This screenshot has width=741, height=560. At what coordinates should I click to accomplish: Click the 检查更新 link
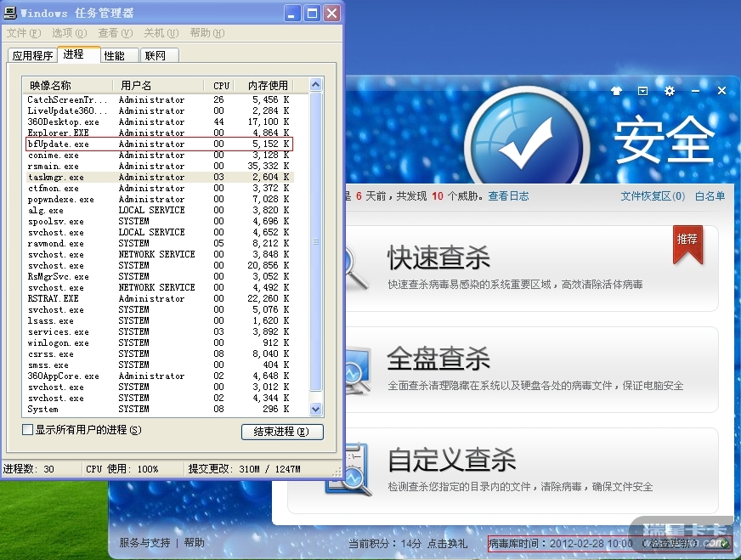671,544
